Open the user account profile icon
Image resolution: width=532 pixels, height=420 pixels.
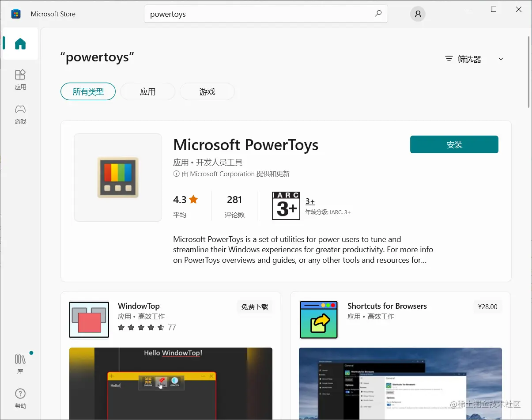pyautogui.click(x=418, y=14)
